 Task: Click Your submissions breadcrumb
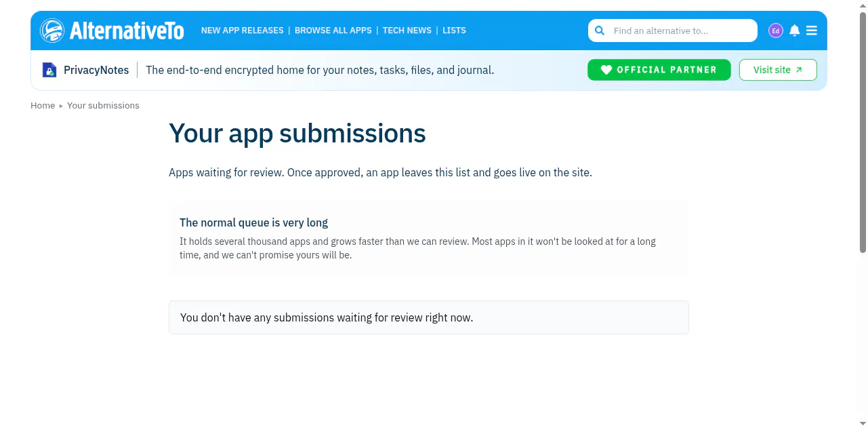(103, 106)
